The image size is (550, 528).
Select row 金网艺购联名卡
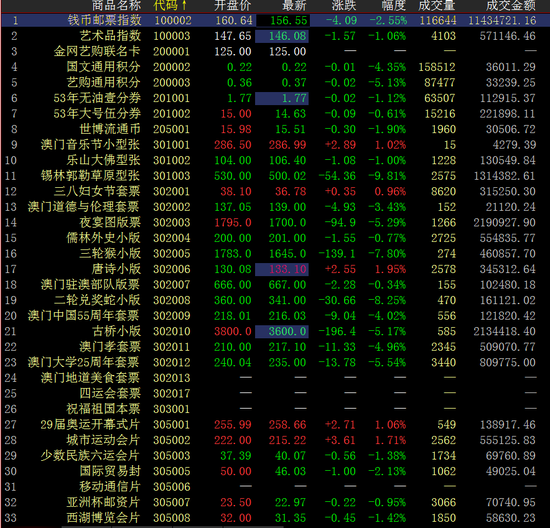click(275, 52)
